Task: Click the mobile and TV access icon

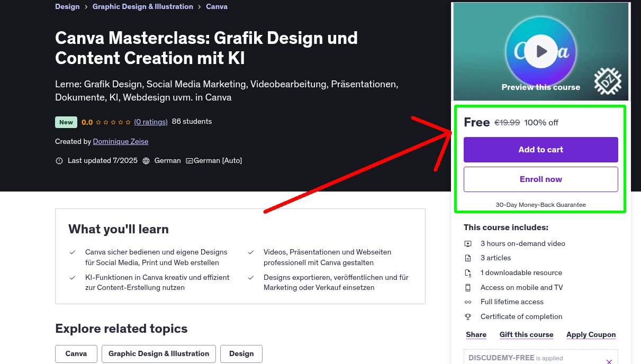Action: click(468, 287)
